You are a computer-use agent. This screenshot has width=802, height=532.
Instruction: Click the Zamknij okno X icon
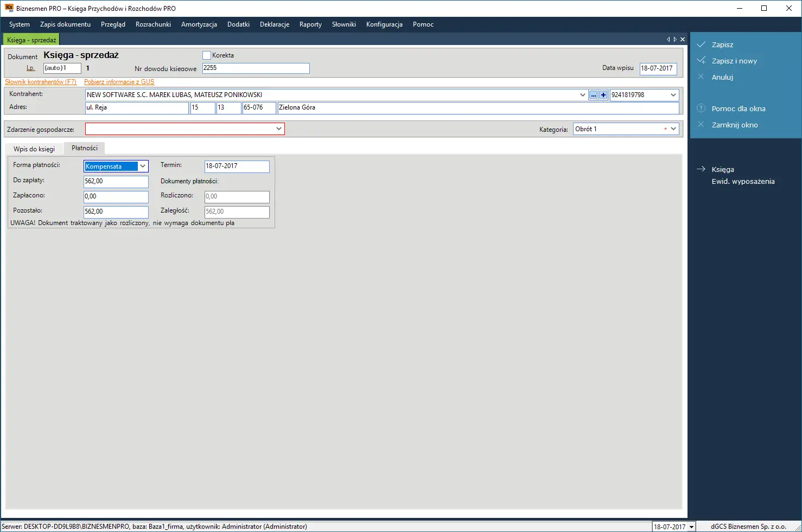point(701,124)
